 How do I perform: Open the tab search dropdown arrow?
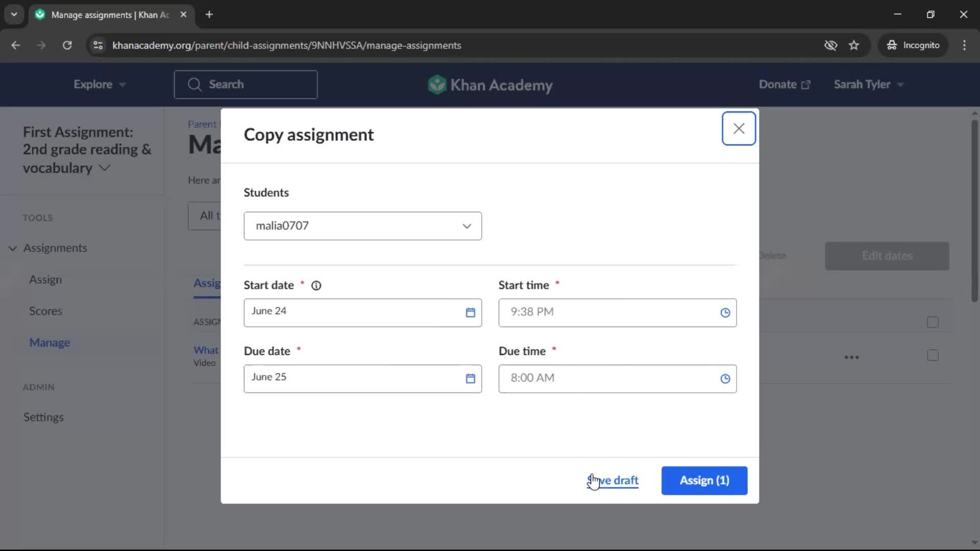[x=14, y=15]
